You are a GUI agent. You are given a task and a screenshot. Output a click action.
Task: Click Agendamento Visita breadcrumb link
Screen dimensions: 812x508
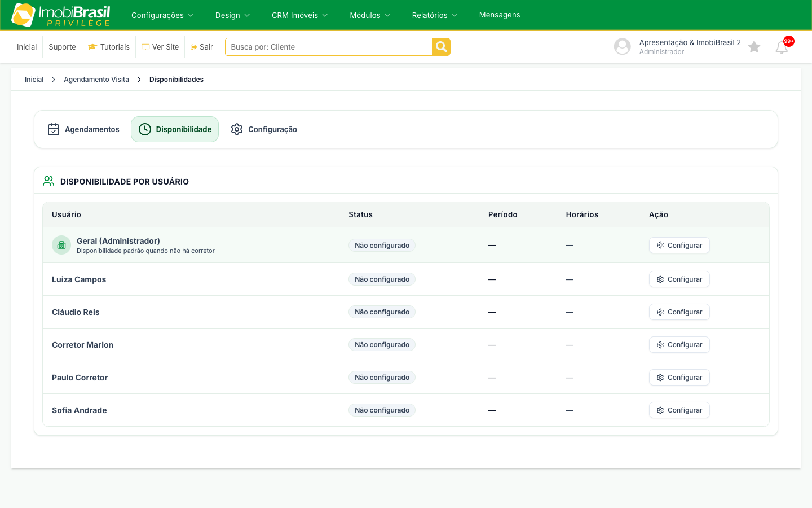click(96, 80)
